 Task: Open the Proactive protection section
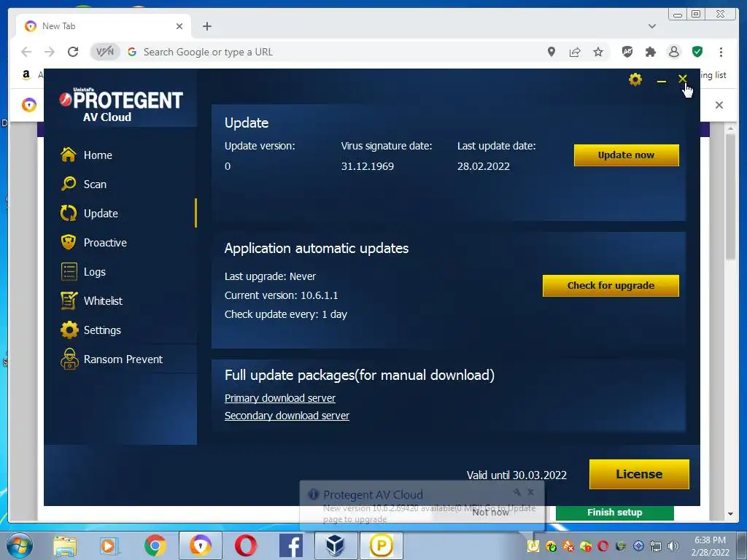94,242
